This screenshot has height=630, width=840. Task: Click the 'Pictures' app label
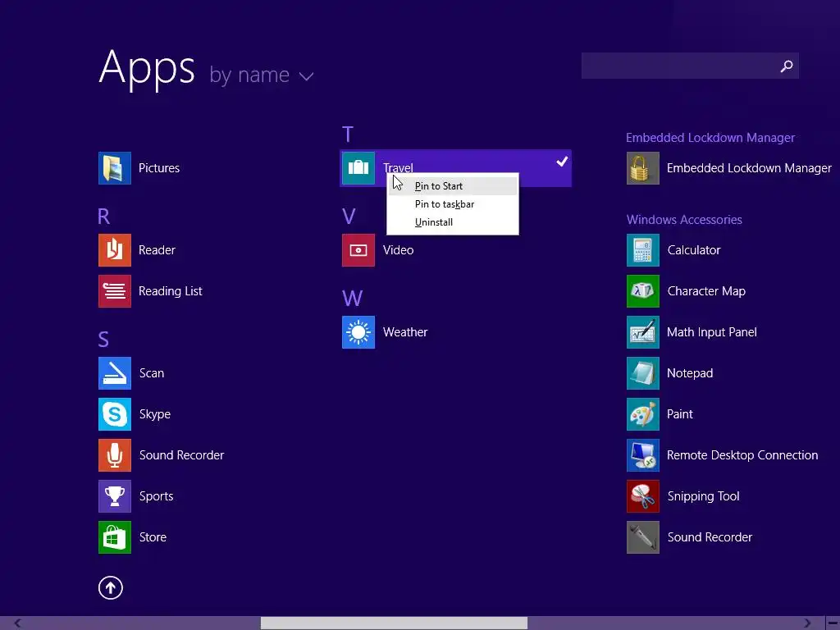(159, 168)
